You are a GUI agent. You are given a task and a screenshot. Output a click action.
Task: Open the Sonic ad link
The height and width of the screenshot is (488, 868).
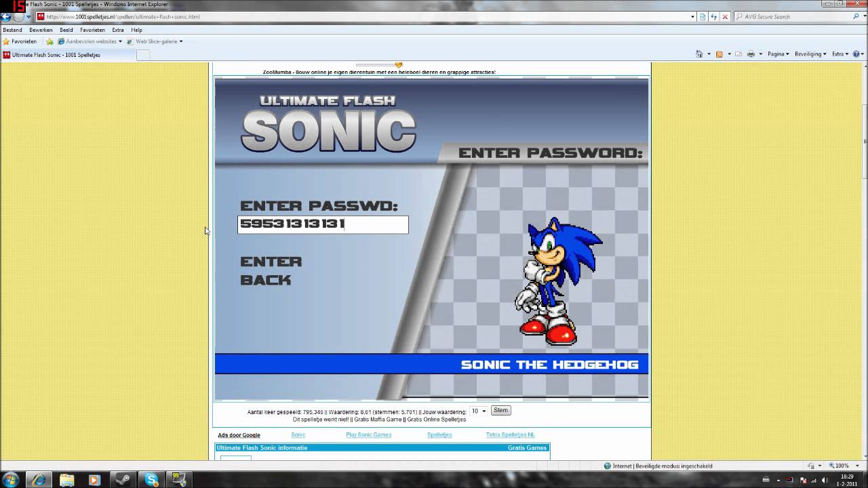click(x=298, y=435)
